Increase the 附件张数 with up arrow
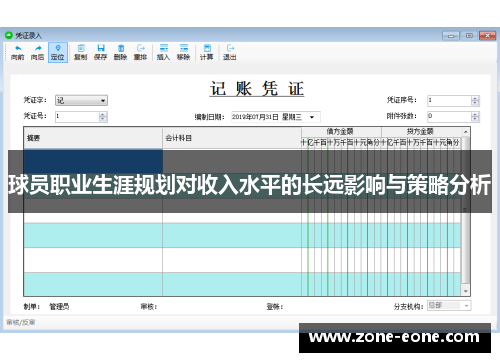This screenshot has width=500, height=362. click(475, 114)
